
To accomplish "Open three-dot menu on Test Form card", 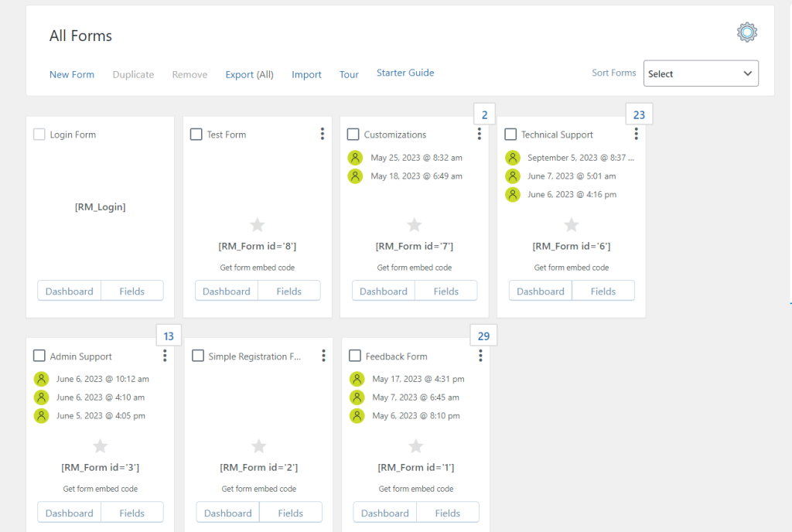I will tap(323, 135).
